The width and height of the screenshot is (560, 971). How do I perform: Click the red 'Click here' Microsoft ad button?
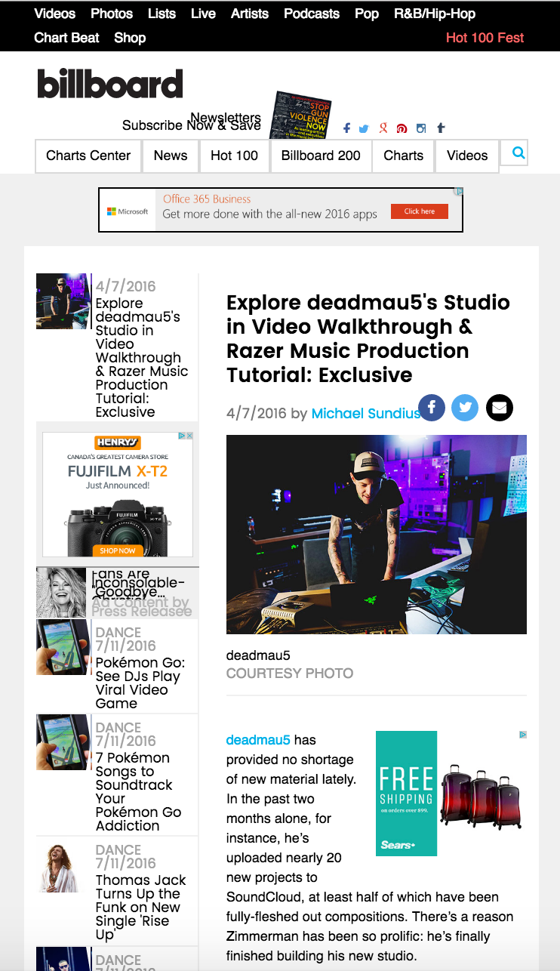pos(419,211)
